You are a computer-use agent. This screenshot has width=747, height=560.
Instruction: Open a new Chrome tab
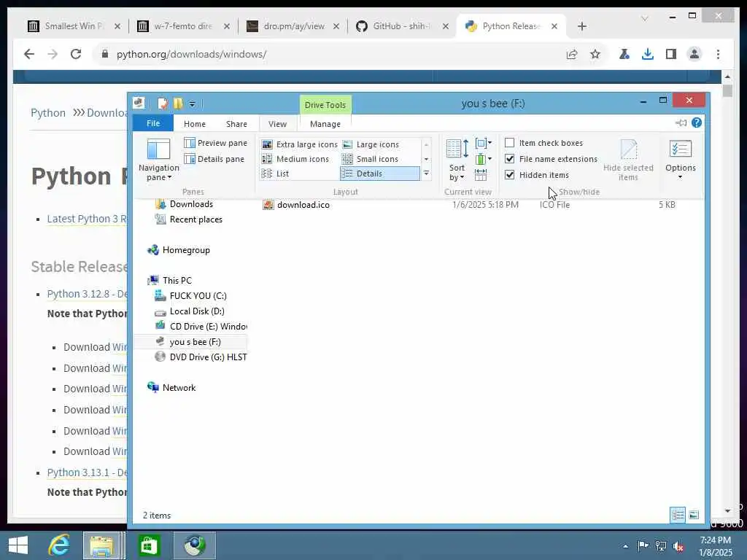click(x=581, y=26)
